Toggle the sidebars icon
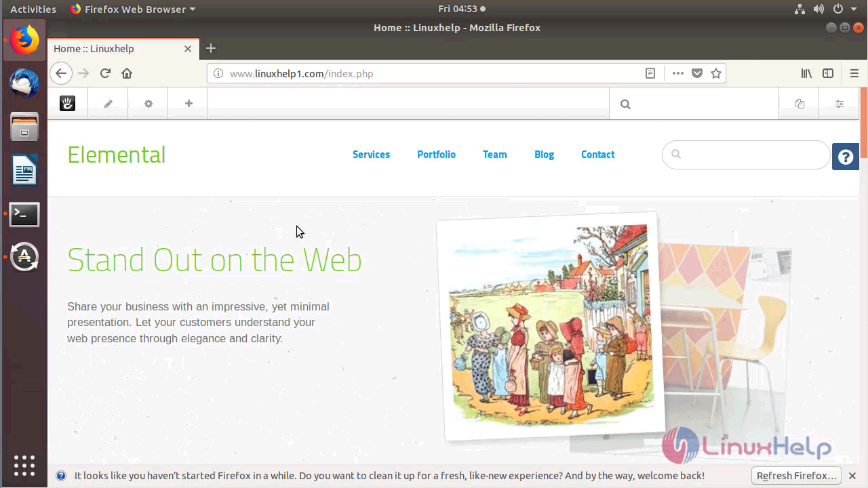Screen dimensions: 868x488 point(828,73)
